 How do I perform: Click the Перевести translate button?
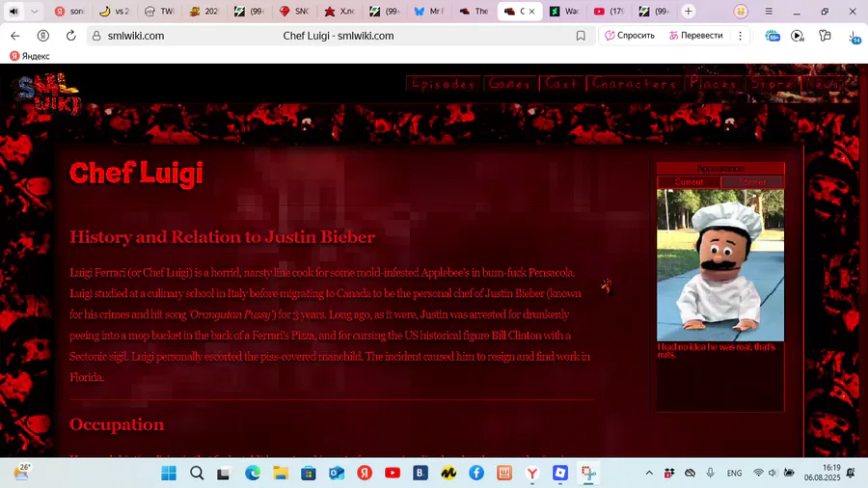click(695, 36)
